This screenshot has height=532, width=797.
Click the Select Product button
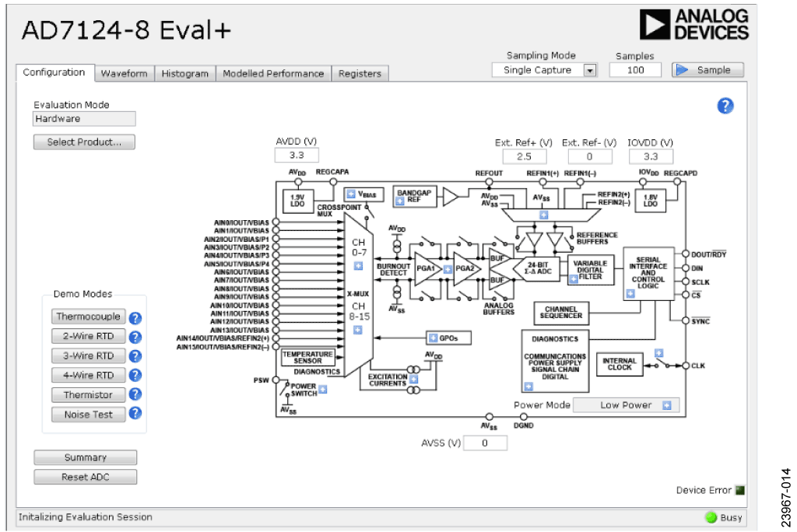click(84, 142)
